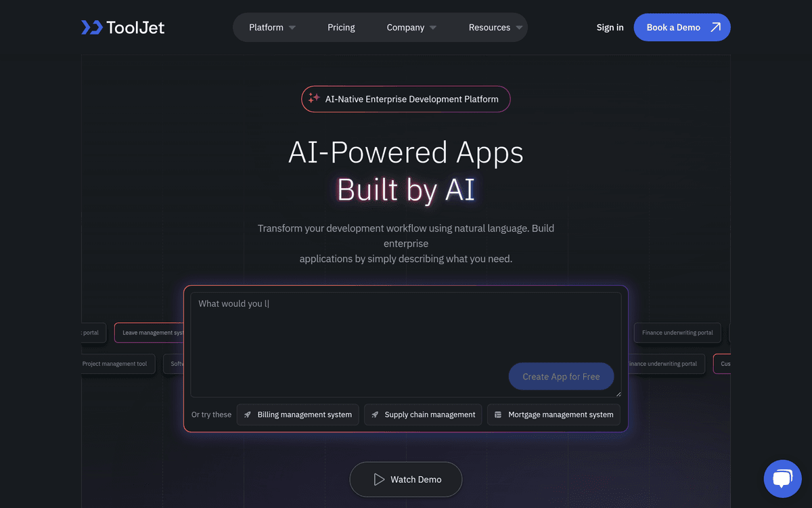Go to the Pricing page
Viewport: 812px width, 508px height.
coord(341,28)
